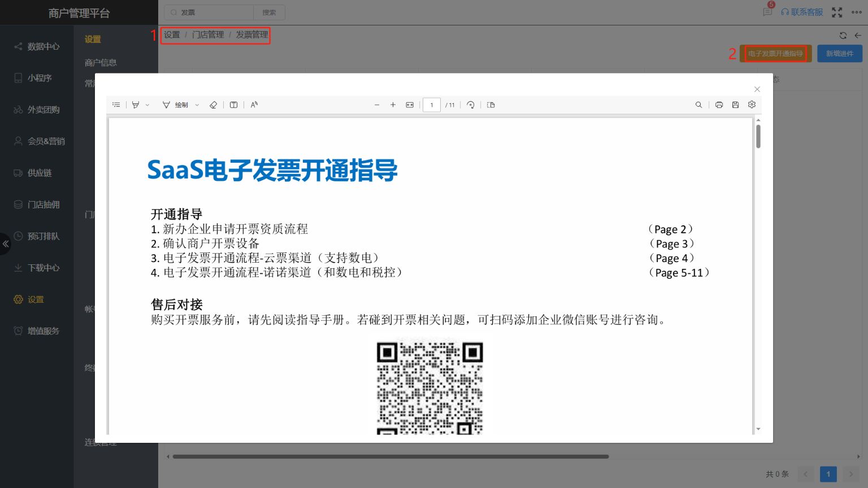Close the PDF guide dialog
The width and height of the screenshot is (868, 488).
point(757,89)
